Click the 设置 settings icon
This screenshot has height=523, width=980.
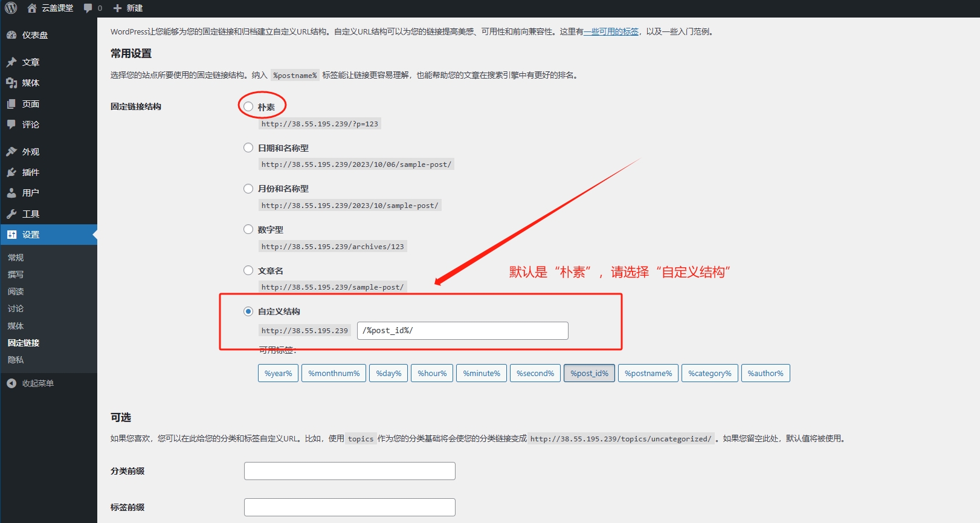pyautogui.click(x=11, y=235)
